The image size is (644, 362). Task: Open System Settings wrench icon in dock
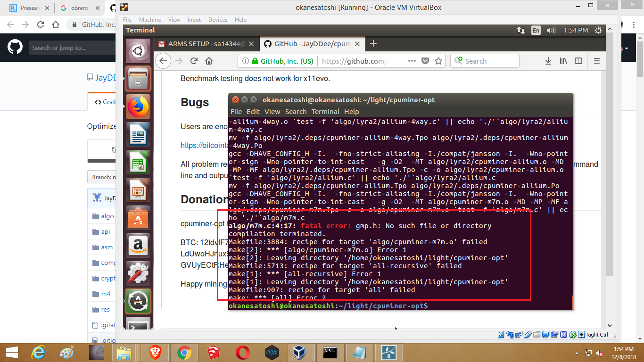pos(138,273)
